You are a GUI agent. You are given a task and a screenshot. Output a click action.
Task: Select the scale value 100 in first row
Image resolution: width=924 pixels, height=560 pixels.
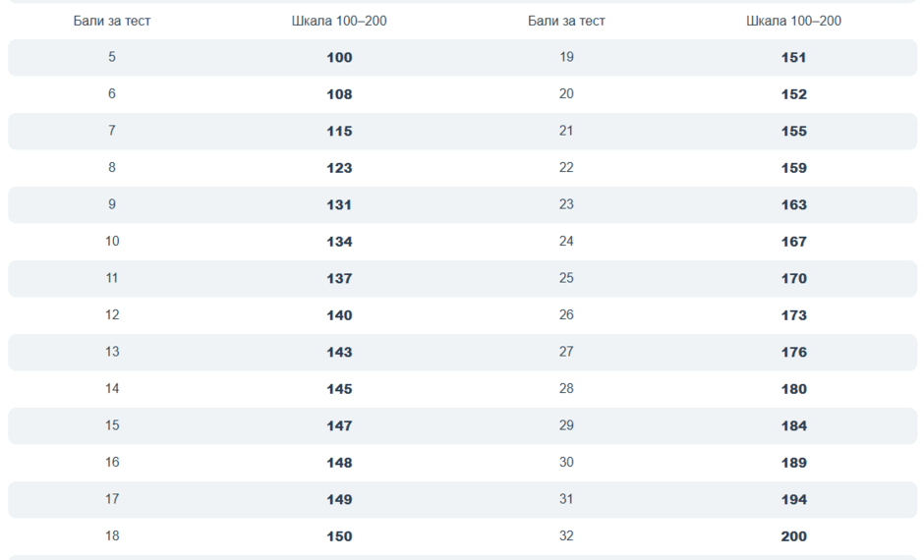tap(339, 58)
